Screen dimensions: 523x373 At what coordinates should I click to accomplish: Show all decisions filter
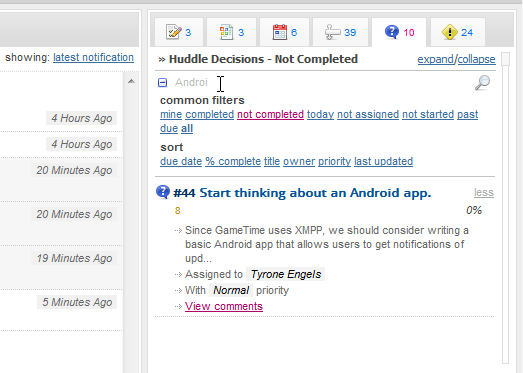pyautogui.click(x=187, y=128)
